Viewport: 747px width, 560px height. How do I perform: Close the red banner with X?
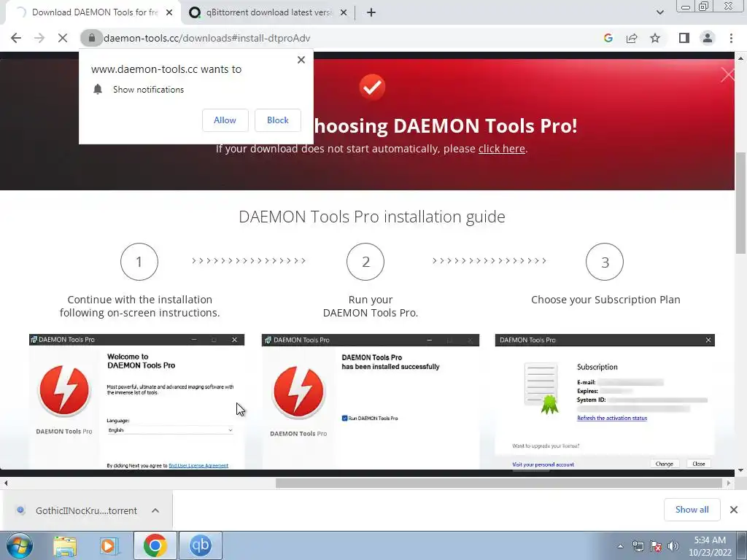[727, 75]
